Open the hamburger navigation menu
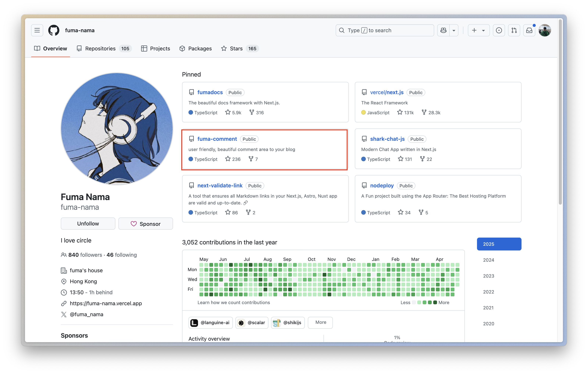The width and height of the screenshot is (588, 374). click(x=37, y=30)
